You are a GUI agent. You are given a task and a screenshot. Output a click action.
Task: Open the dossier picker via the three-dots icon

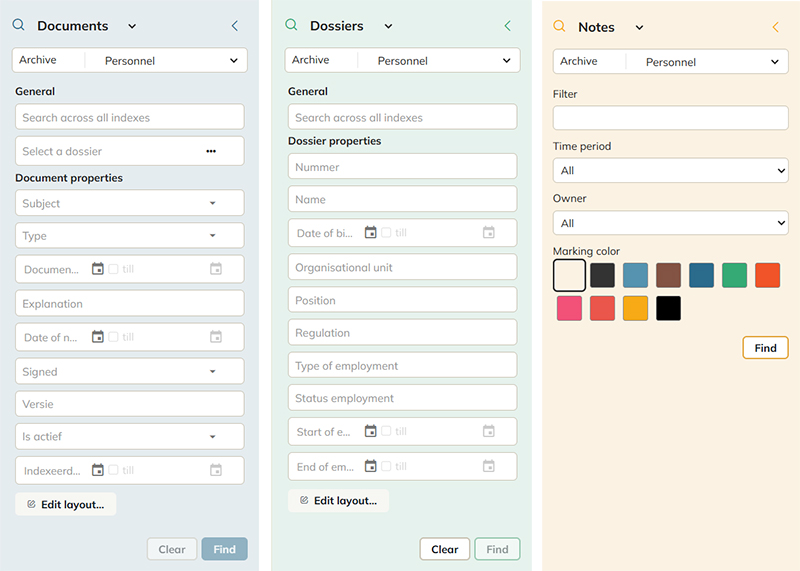coord(211,151)
